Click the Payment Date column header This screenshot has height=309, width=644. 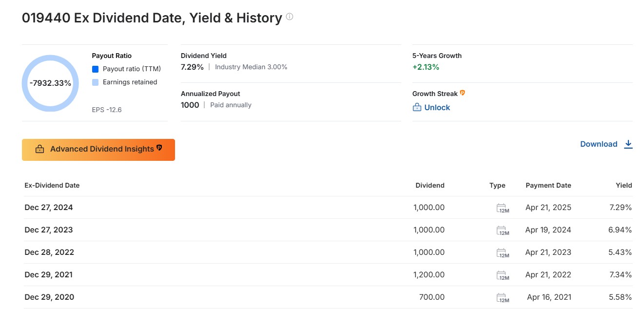pos(548,185)
